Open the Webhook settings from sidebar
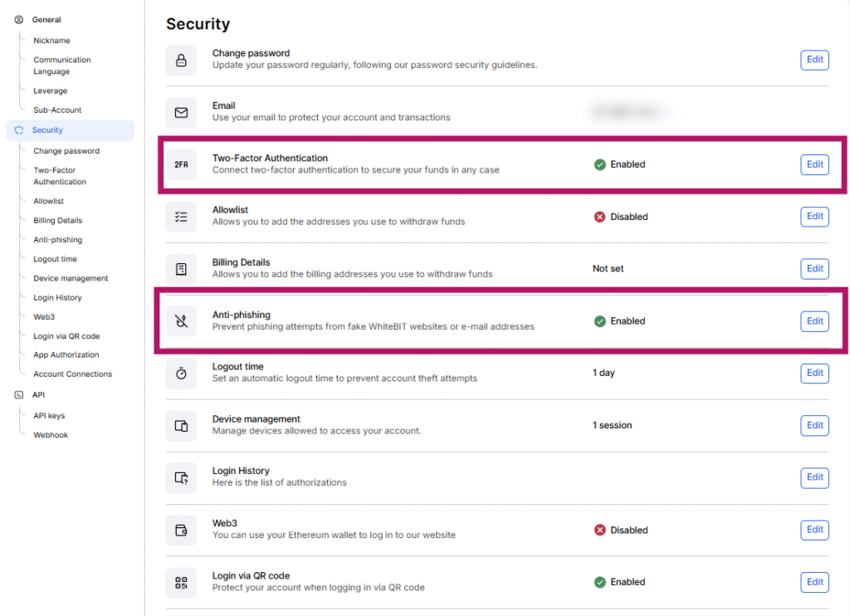Screen dimensions: 850x616 click(x=51, y=434)
